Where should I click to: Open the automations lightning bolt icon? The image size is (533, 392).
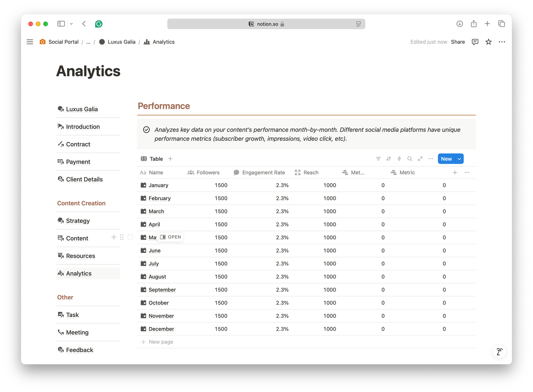click(399, 159)
